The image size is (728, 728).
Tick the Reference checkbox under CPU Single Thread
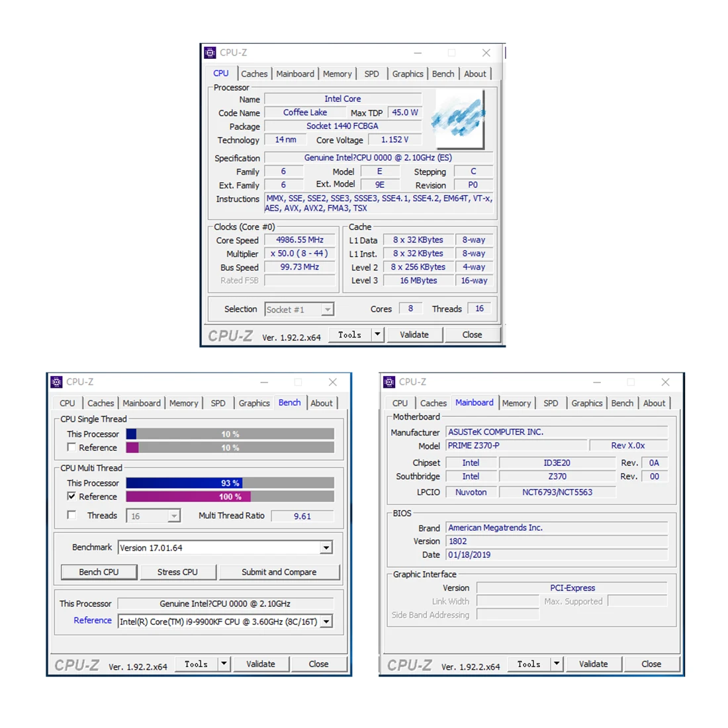tap(71, 447)
